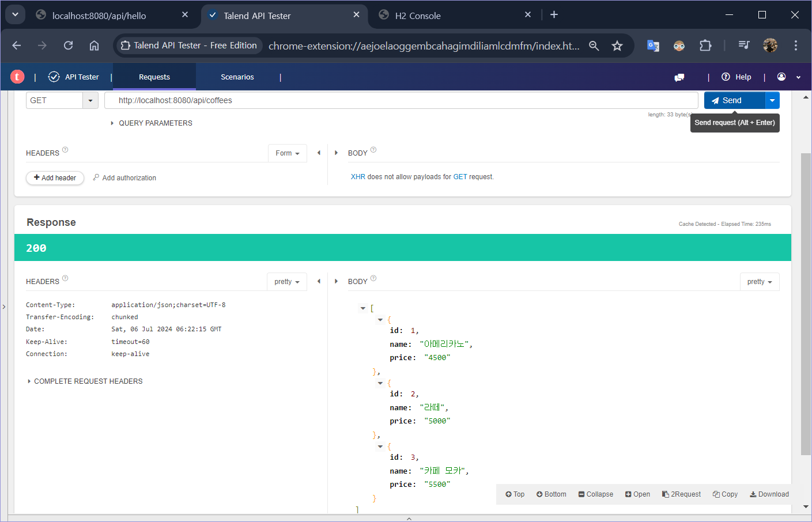Open the Help menu
This screenshot has width=812, height=522.
(x=737, y=77)
